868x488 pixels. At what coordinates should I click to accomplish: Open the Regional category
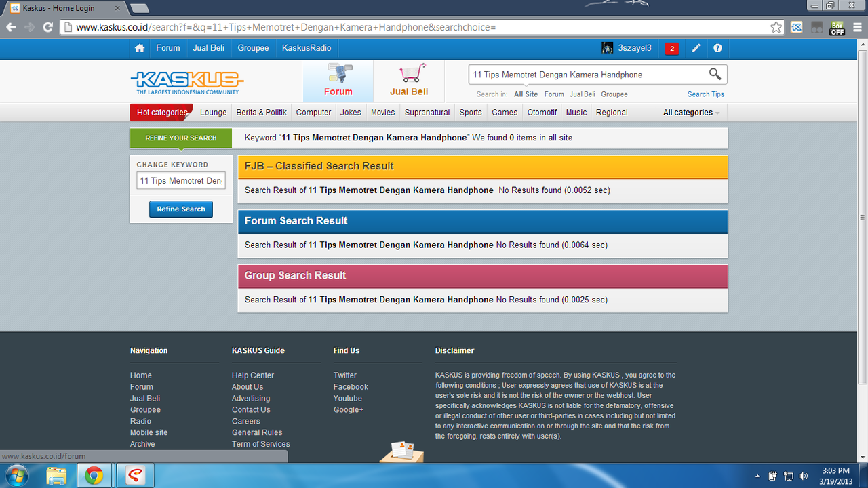coord(612,113)
